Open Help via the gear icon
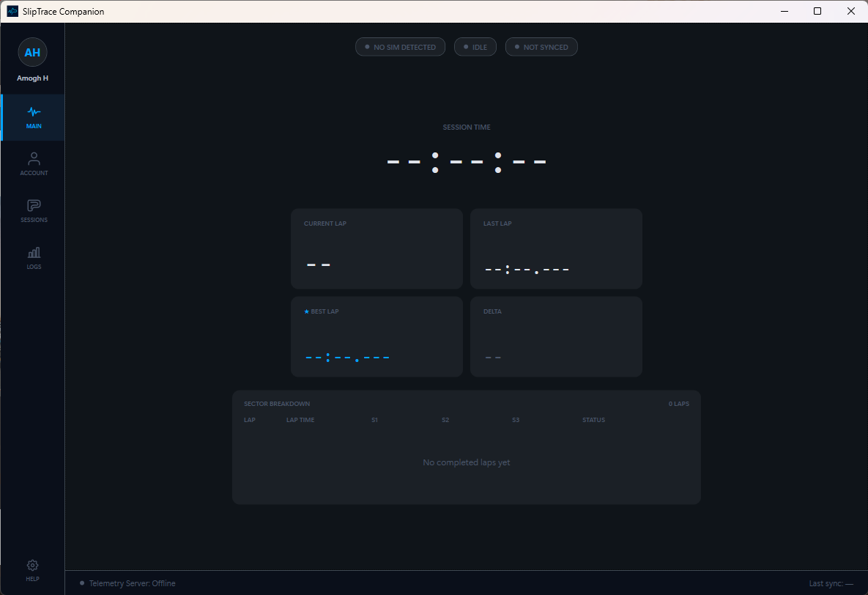This screenshot has width=868, height=595. tap(33, 565)
